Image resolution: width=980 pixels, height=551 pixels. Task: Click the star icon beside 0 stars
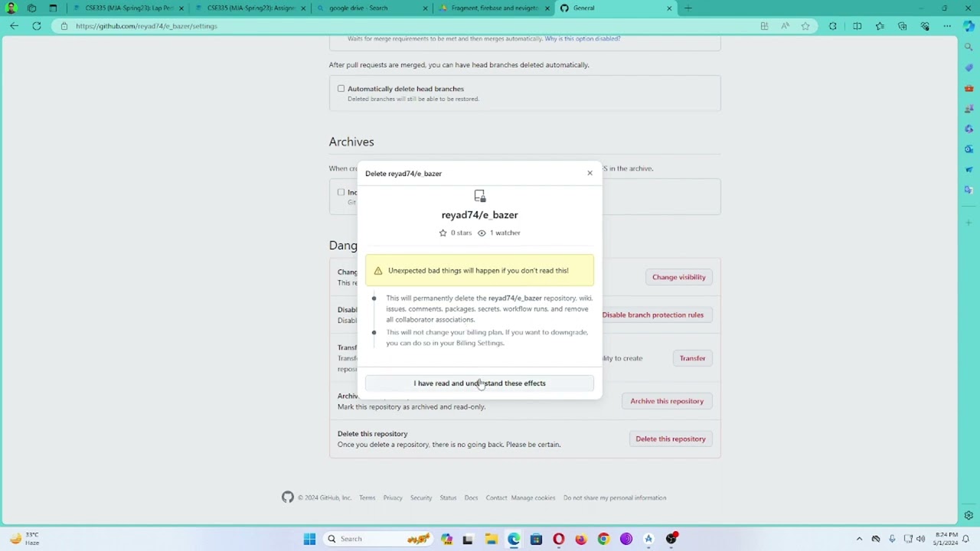[443, 233]
